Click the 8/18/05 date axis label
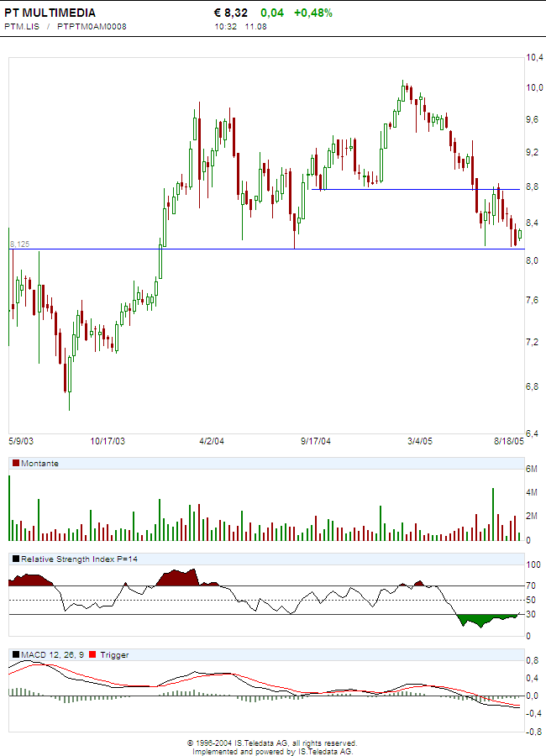The image size is (546, 756). point(509,441)
